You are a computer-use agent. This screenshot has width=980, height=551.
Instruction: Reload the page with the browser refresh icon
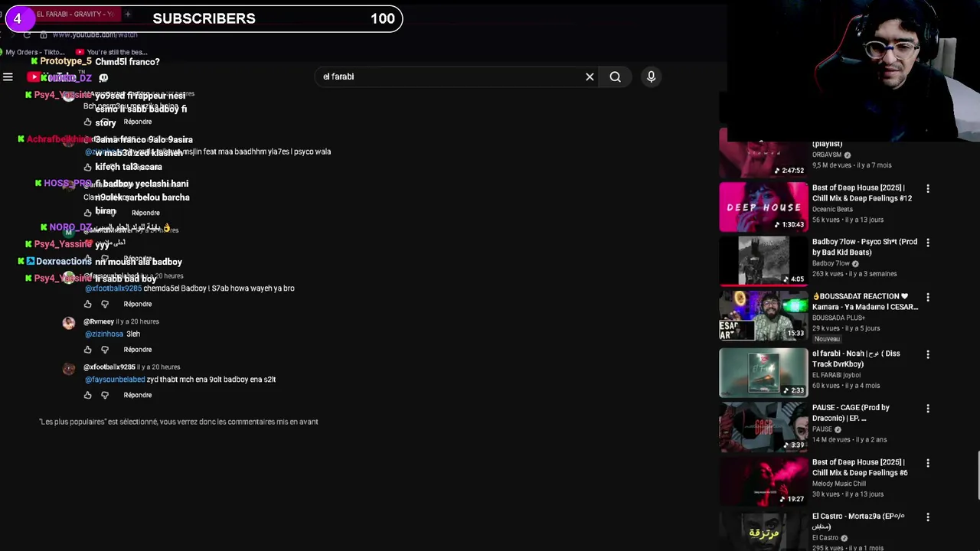point(27,34)
